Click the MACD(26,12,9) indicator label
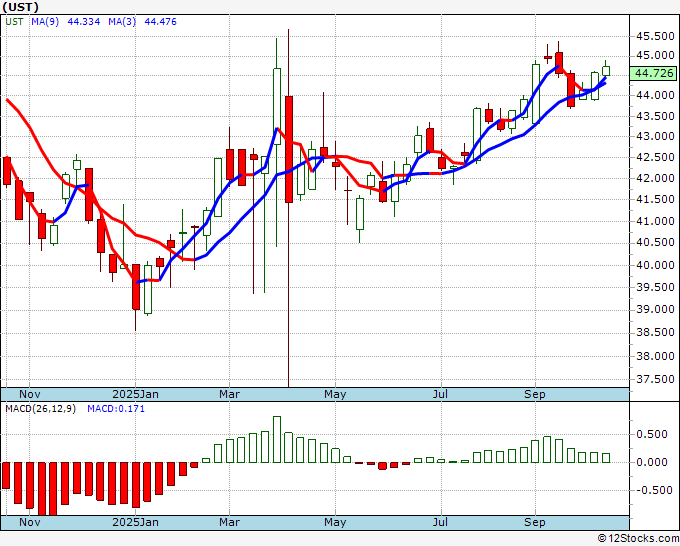680x546 pixels. [40, 409]
